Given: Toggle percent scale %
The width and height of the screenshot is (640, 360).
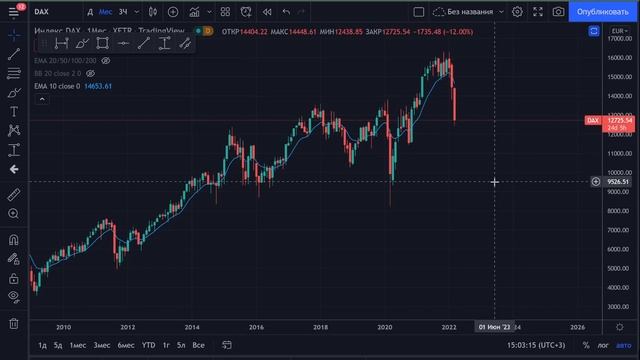Looking at the screenshot, I should 586,345.
